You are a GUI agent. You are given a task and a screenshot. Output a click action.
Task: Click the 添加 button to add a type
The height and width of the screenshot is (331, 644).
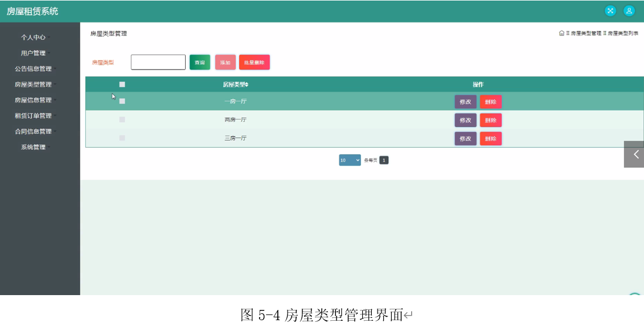click(x=225, y=62)
